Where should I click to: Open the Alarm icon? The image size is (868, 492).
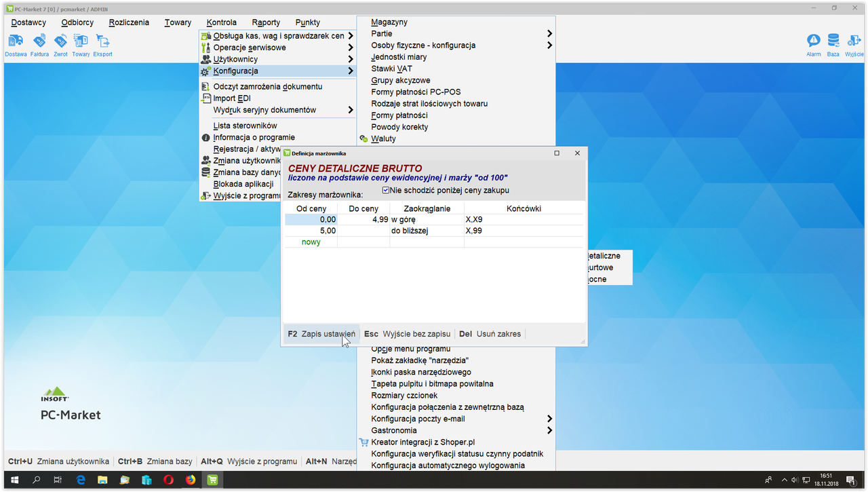pos(814,45)
